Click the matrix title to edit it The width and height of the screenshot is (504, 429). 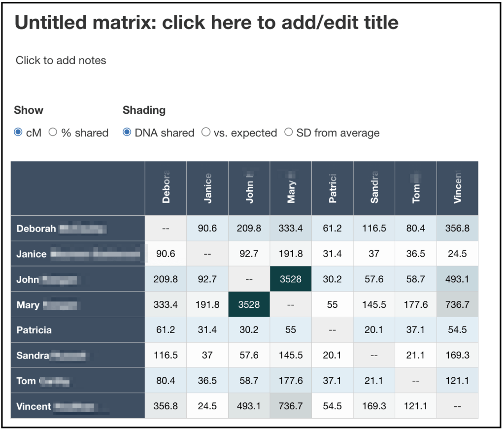pyautogui.click(x=206, y=22)
